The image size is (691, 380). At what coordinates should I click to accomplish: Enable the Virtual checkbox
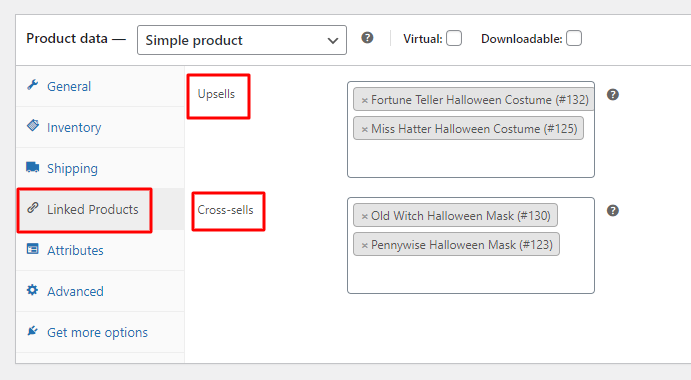[454, 38]
